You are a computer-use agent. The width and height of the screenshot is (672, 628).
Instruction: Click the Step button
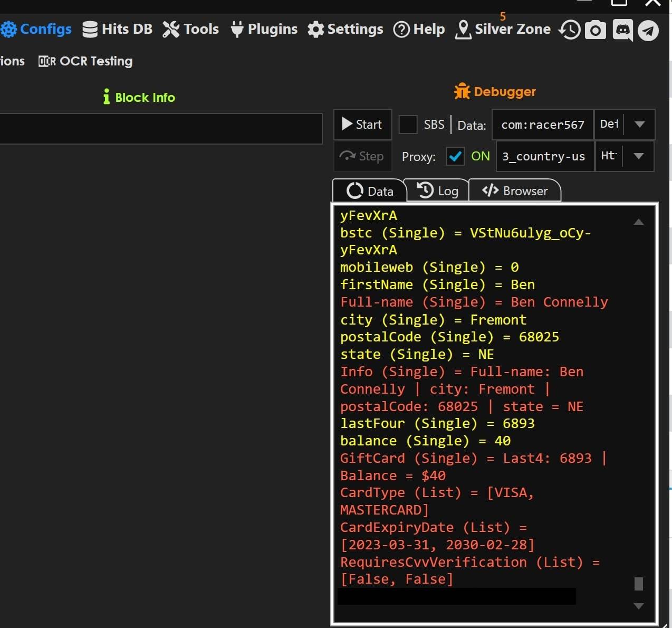click(362, 156)
